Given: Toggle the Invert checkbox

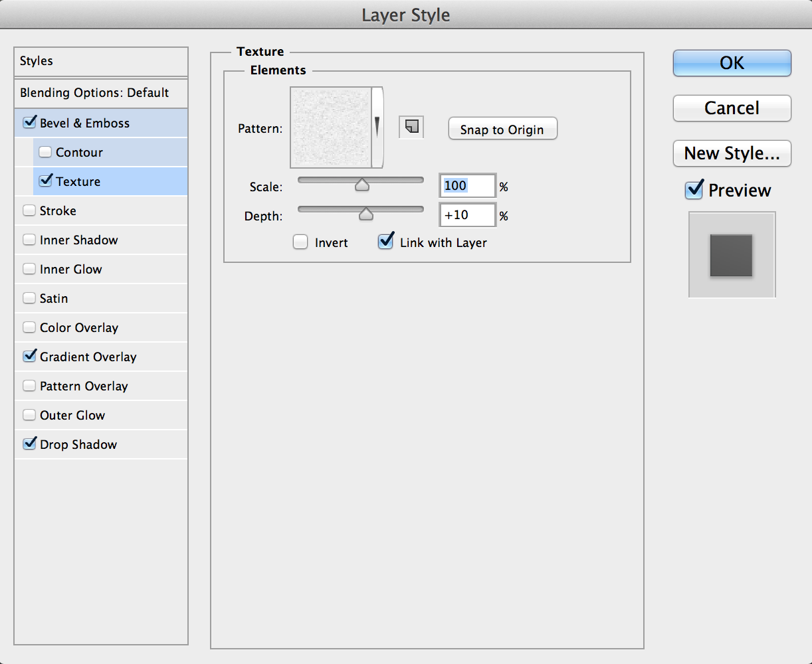Looking at the screenshot, I should pyautogui.click(x=301, y=242).
